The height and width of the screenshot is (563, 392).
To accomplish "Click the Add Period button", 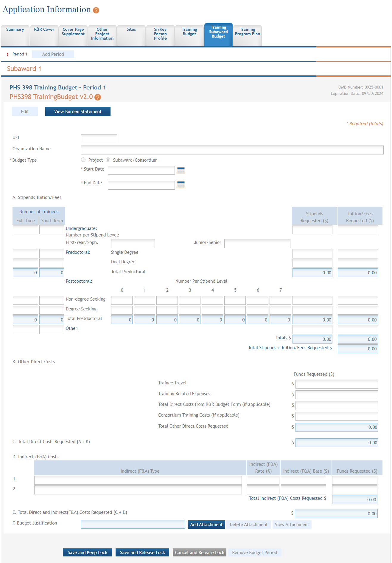I will point(53,54).
